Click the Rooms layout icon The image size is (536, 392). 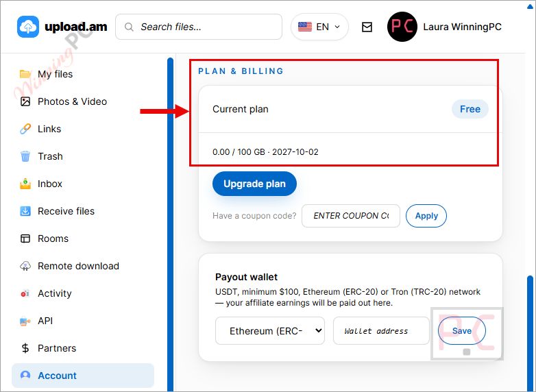pos(25,238)
